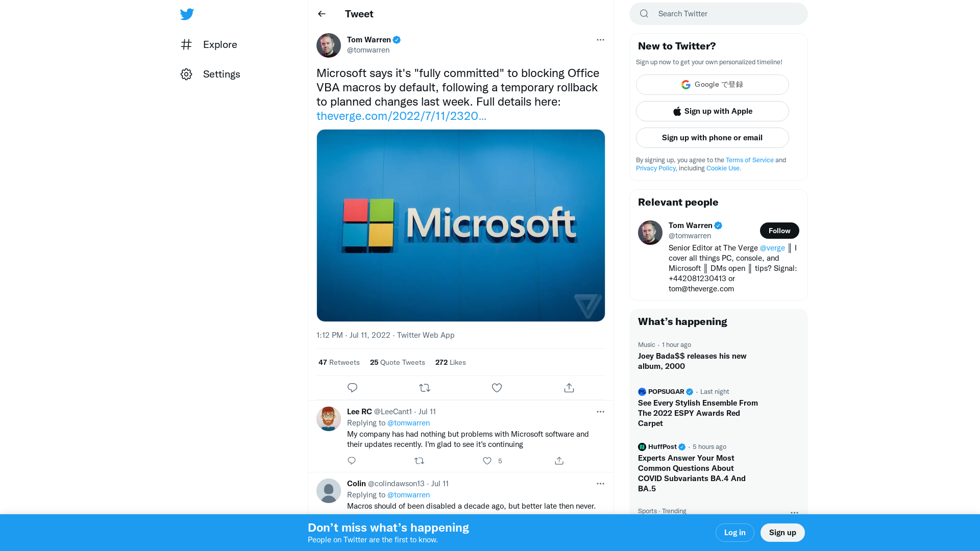Like Tom Warren's tweet with the heart icon
The height and width of the screenshot is (551, 980).
click(x=496, y=388)
